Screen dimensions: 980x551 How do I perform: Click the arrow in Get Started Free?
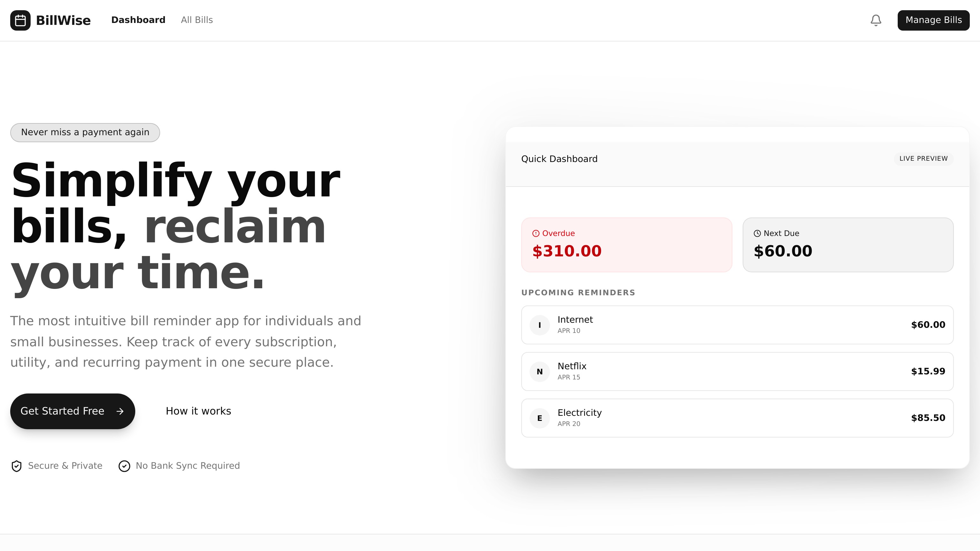point(120,411)
